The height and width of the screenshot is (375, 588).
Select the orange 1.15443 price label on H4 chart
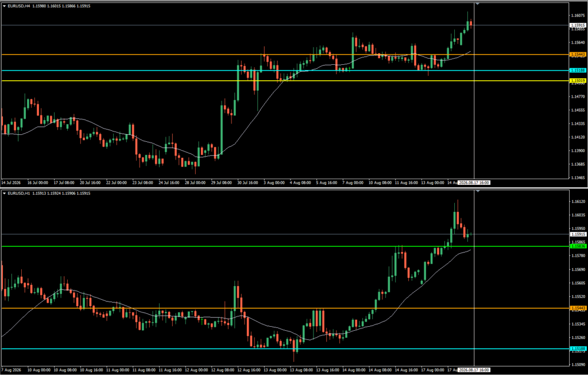[x=578, y=55]
